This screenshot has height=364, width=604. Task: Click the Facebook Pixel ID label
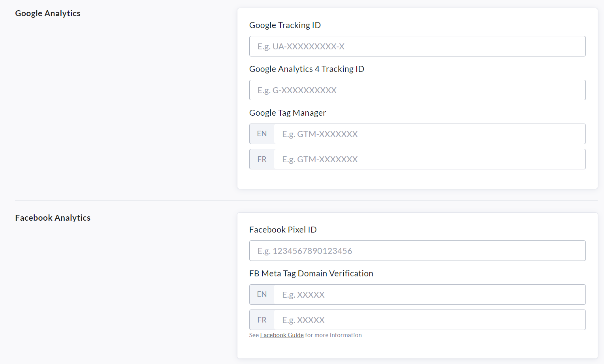(x=283, y=230)
